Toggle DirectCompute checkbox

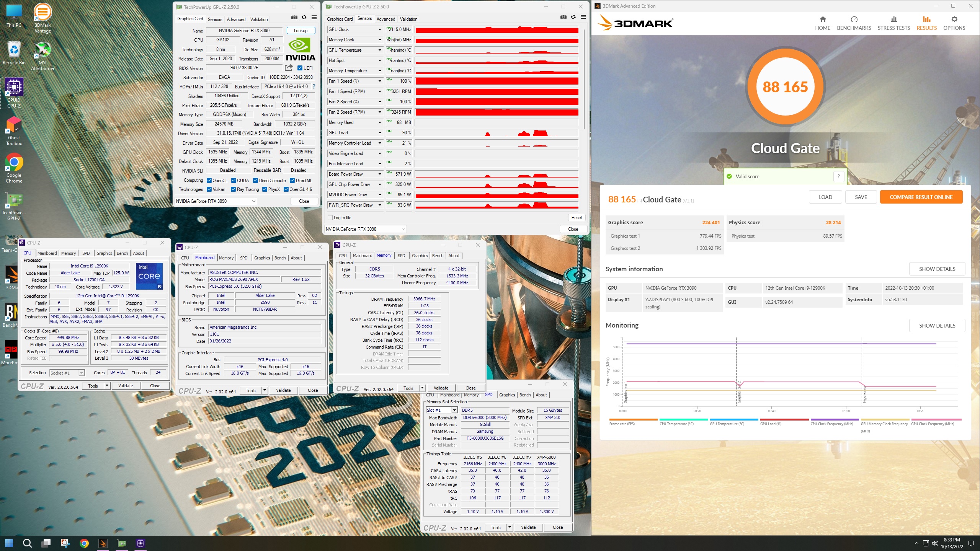point(256,181)
